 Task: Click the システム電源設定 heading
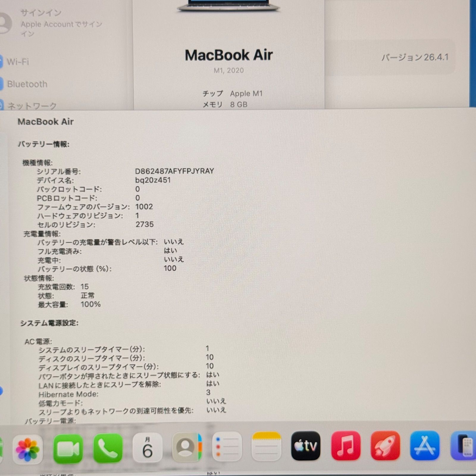pos(49,323)
